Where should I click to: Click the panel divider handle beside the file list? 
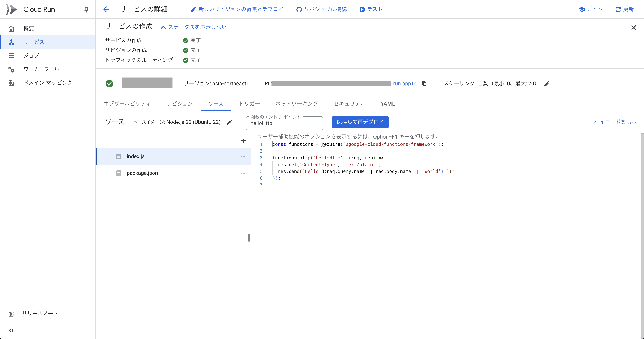[x=249, y=237]
